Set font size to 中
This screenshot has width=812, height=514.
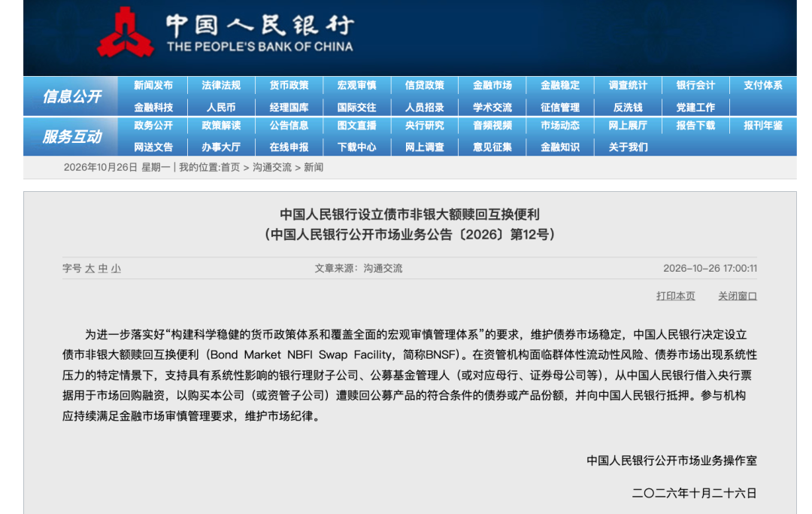tap(102, 269)
